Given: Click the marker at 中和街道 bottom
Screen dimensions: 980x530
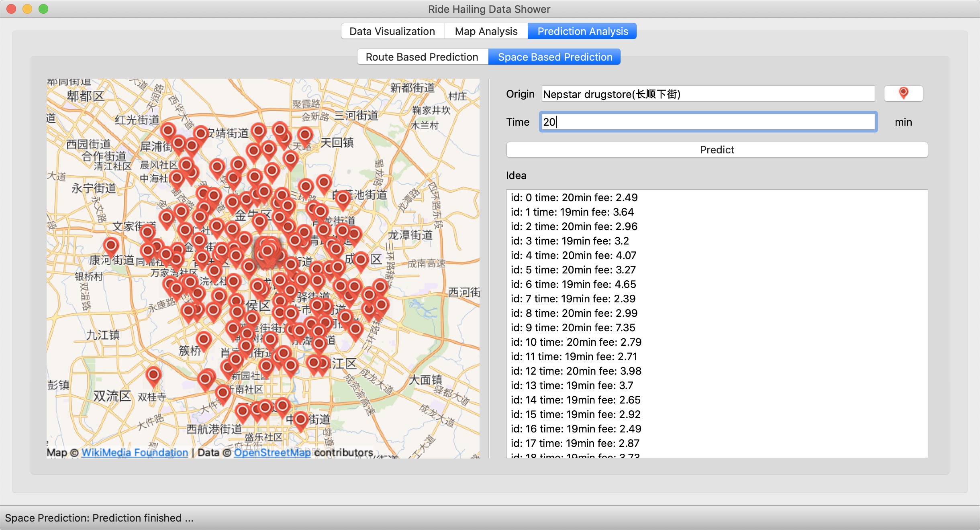Looking at the screenshot, I should (300, 420).
